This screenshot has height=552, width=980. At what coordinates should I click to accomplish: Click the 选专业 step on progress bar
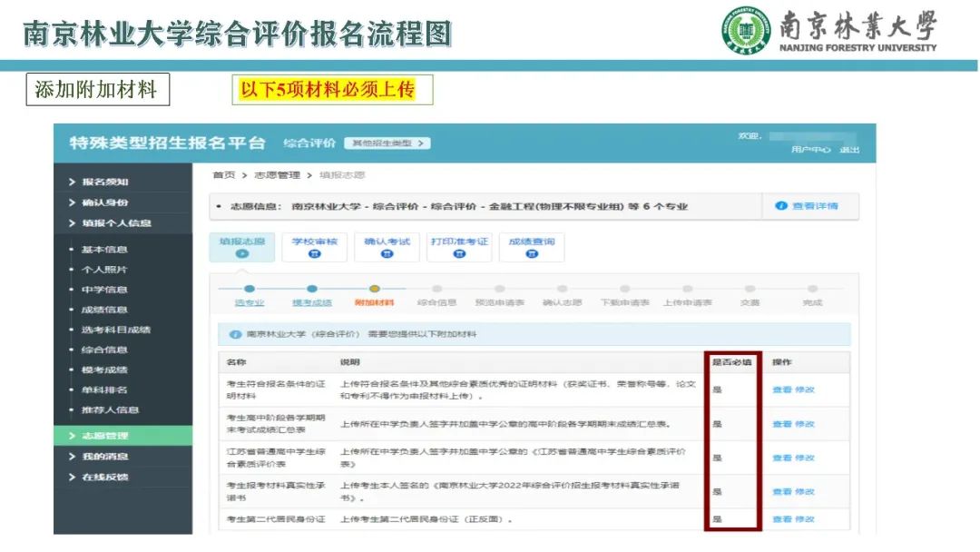coord(250,302)
